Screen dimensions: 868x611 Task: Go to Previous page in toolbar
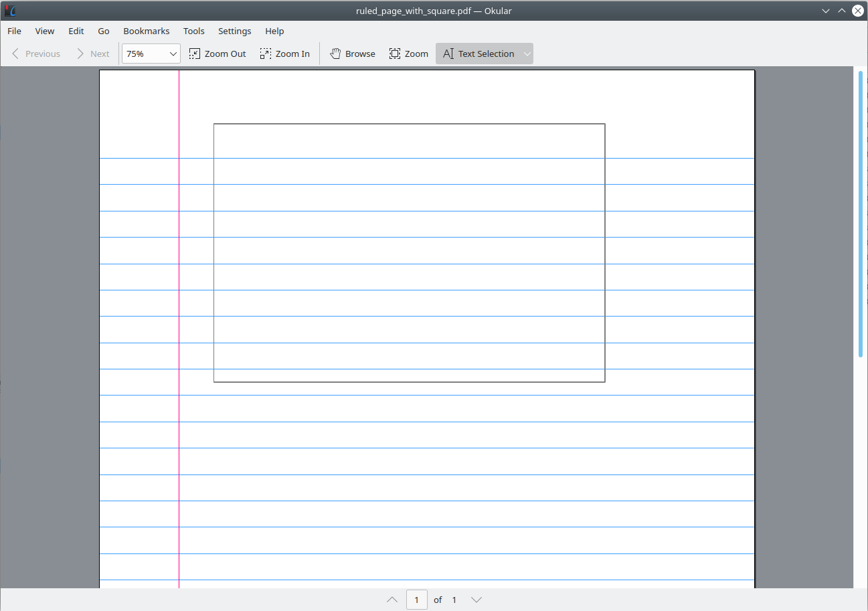point(35,54)
